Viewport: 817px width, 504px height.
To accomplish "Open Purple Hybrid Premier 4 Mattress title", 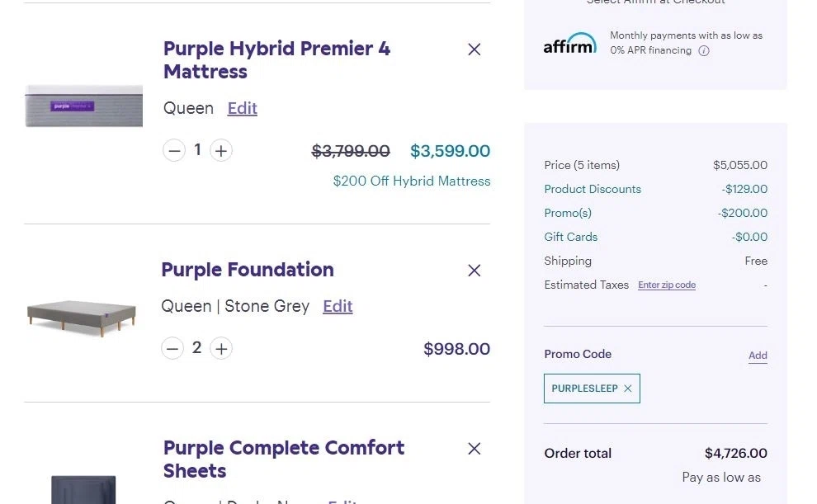I will [x=276, y=60].
